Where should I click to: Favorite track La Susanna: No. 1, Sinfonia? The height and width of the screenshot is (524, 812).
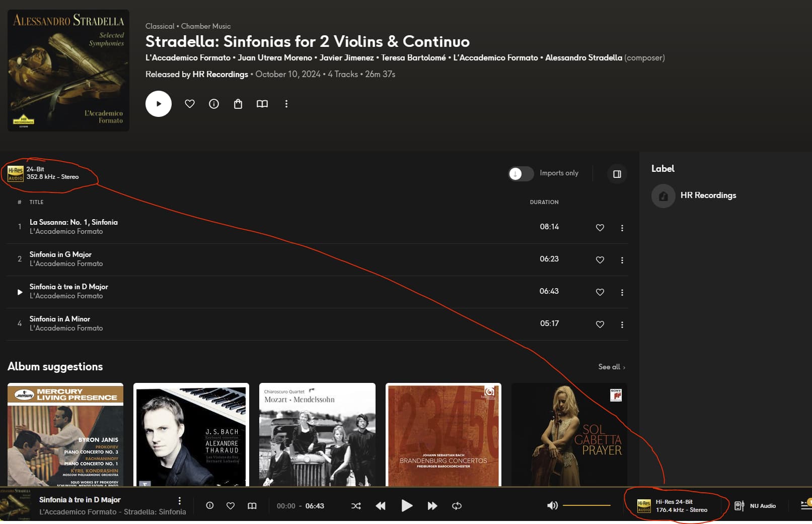coord(600,228)
